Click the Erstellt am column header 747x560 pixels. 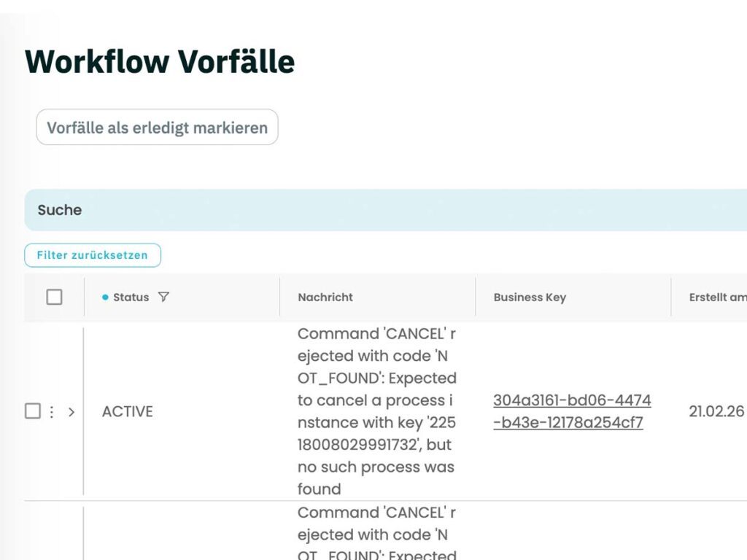point(717,297)
